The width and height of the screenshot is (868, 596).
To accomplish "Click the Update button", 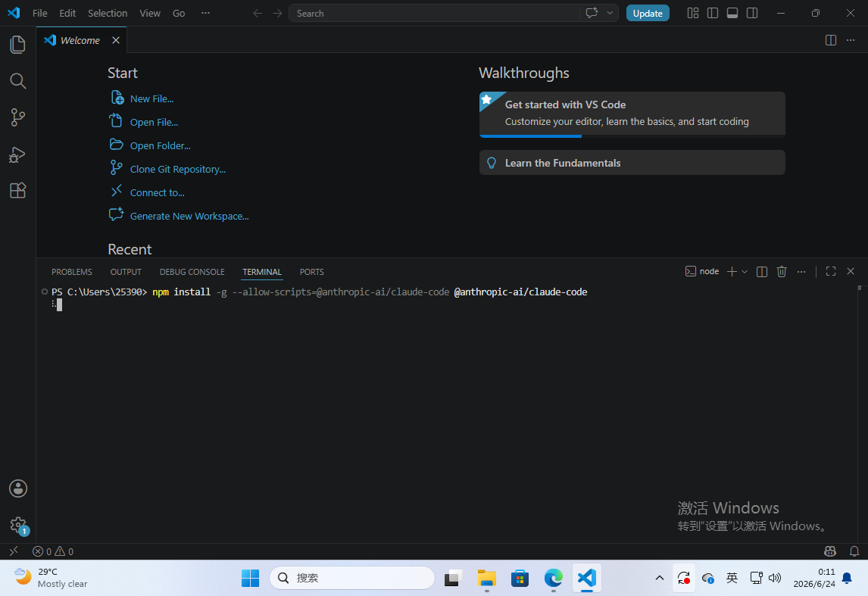I will coord(647,14).
